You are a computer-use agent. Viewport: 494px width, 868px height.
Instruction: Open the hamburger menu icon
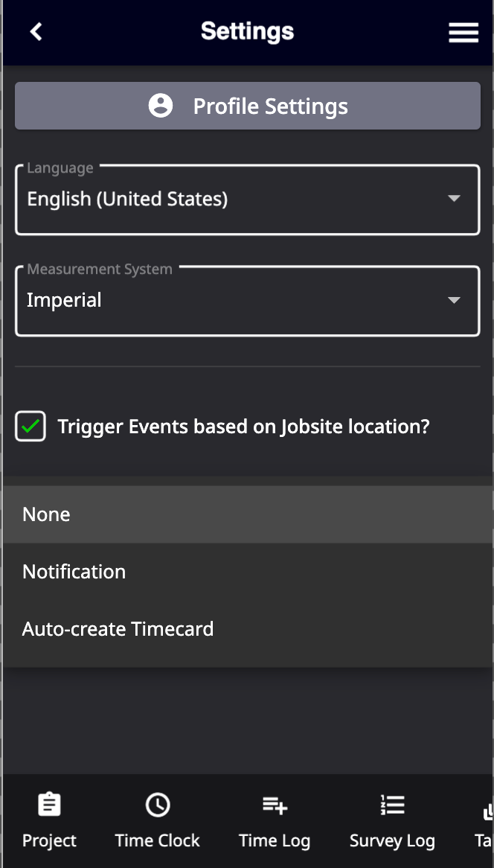463,32
